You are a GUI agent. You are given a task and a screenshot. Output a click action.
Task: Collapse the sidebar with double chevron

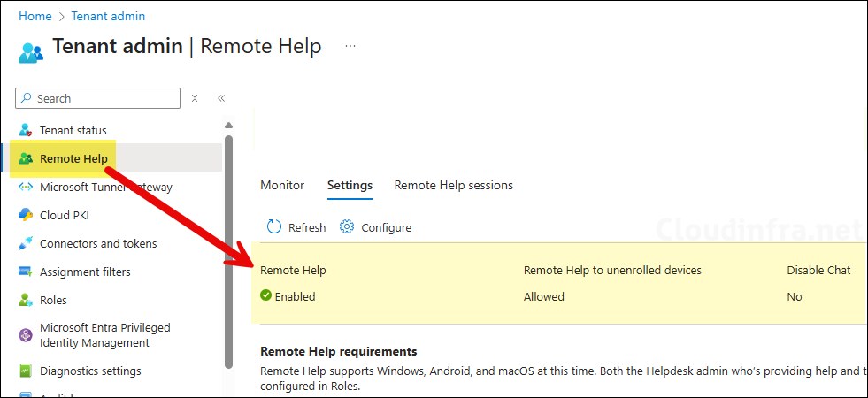coord(221,98)
